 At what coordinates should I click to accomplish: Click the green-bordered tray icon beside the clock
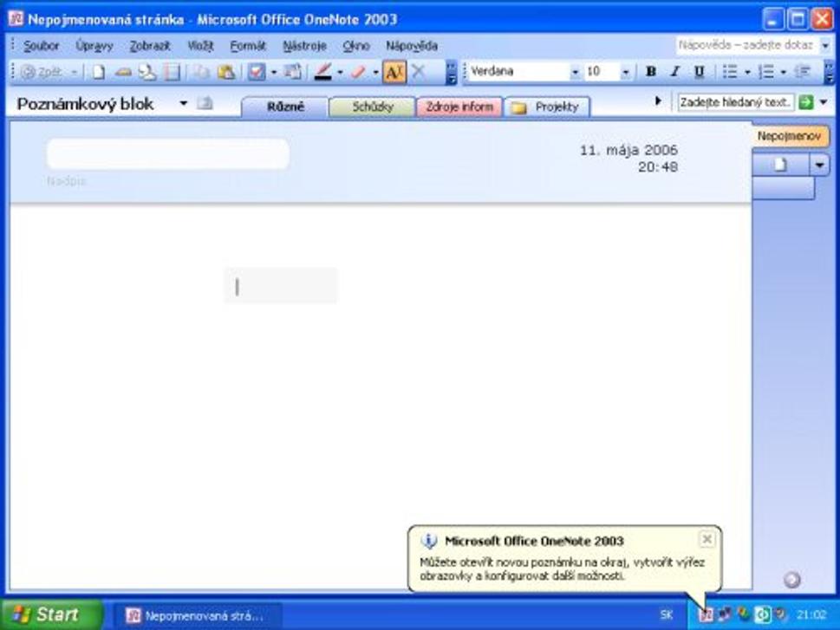point(763,615)
